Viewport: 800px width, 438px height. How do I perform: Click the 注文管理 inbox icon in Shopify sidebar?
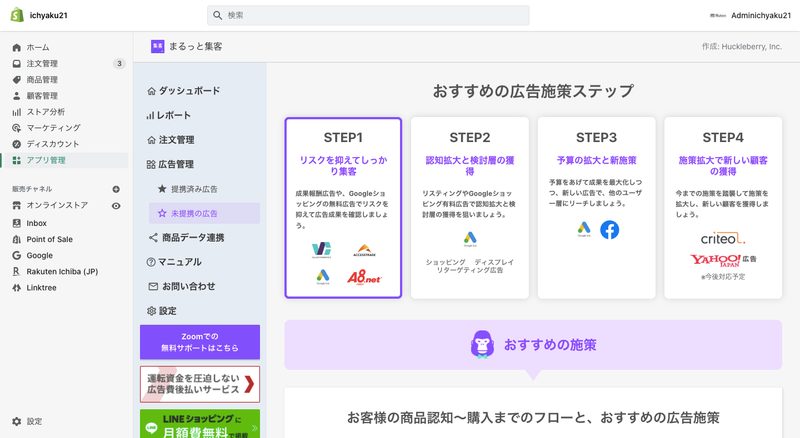17,63
